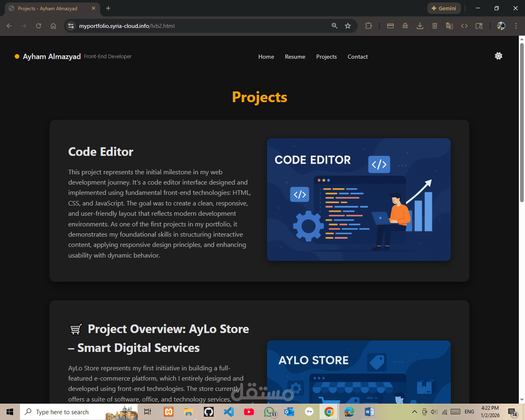Open the Resume nav link

pos(295,57)
